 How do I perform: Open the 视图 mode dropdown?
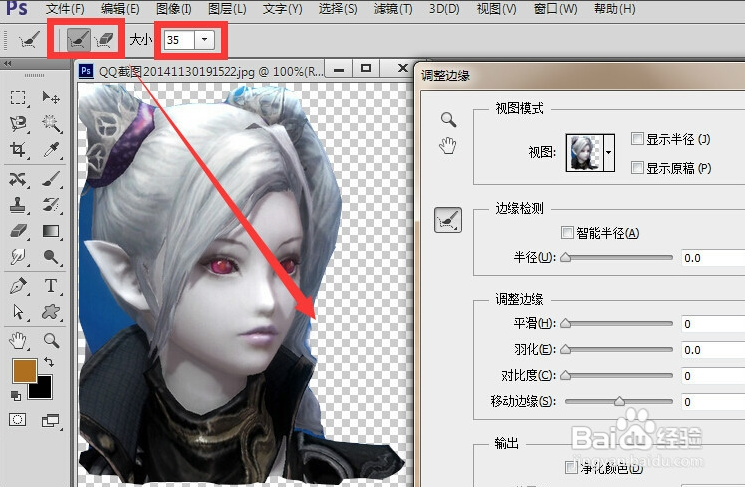click(608, 153)
